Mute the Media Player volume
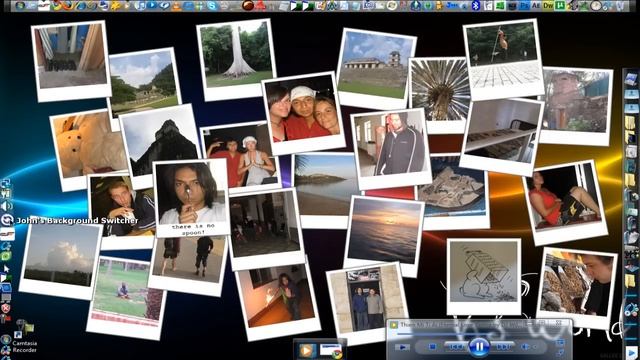The height and width of the screenshot is (360, 640). tap(524, 347)
